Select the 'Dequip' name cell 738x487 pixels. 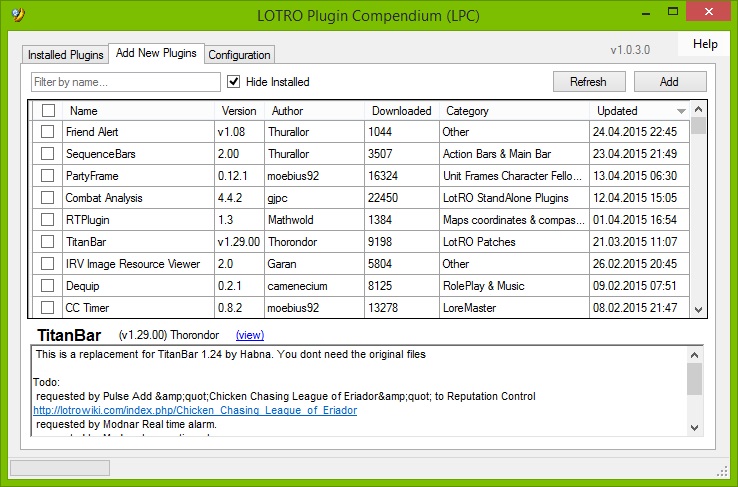[138, 286]
